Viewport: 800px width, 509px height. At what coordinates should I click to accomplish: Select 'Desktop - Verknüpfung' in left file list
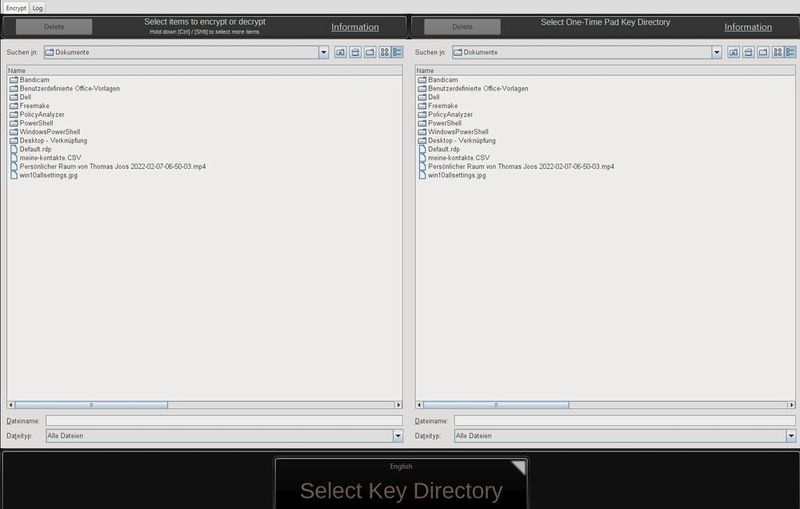tap(48, 140)
